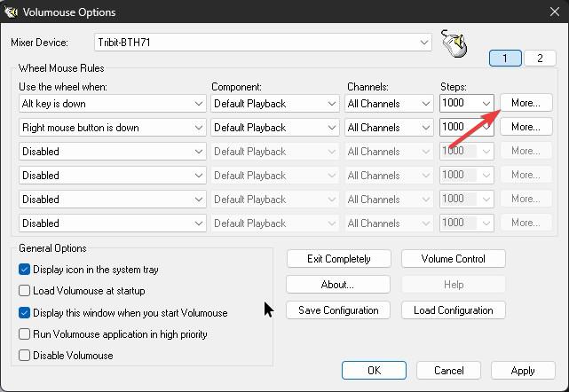Image resolution: width=569 pixels, height=392 pixels.
Task: Open the Volume Control
Action: (x=454, y=259)
